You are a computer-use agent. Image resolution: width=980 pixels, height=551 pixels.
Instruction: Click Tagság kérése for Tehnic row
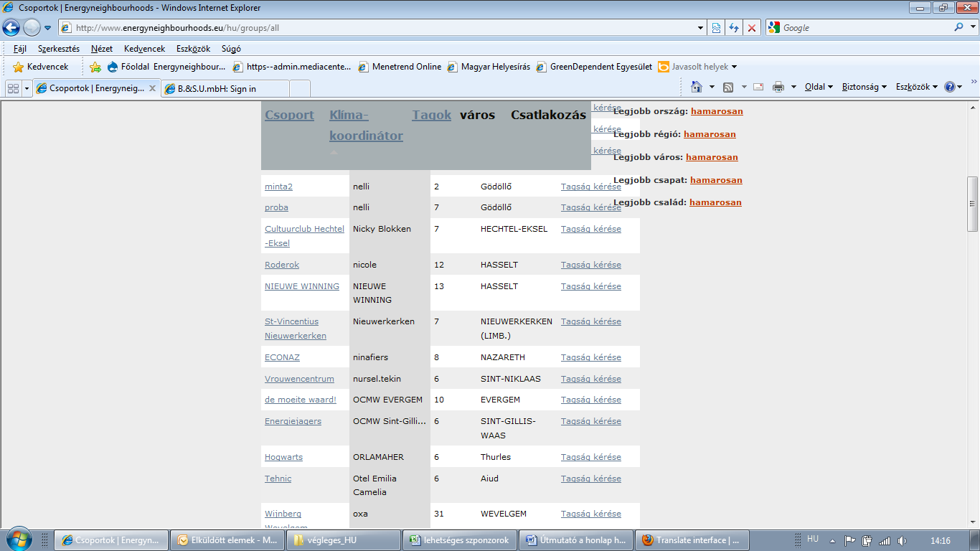[591, 479]
